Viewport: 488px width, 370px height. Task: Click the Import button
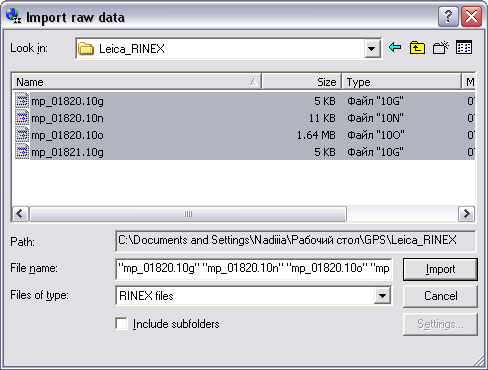440,269
